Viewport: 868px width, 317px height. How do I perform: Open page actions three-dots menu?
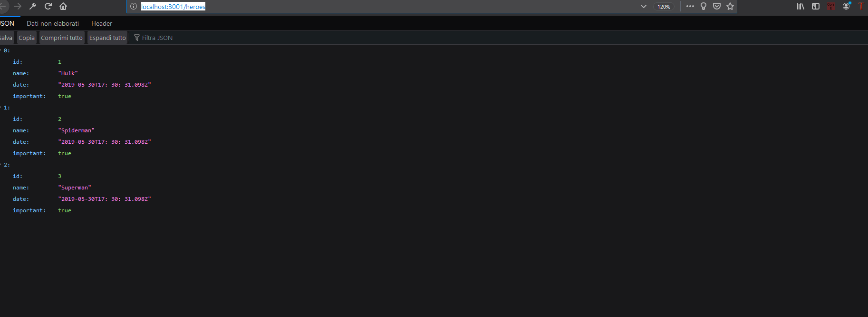[690, 6]
